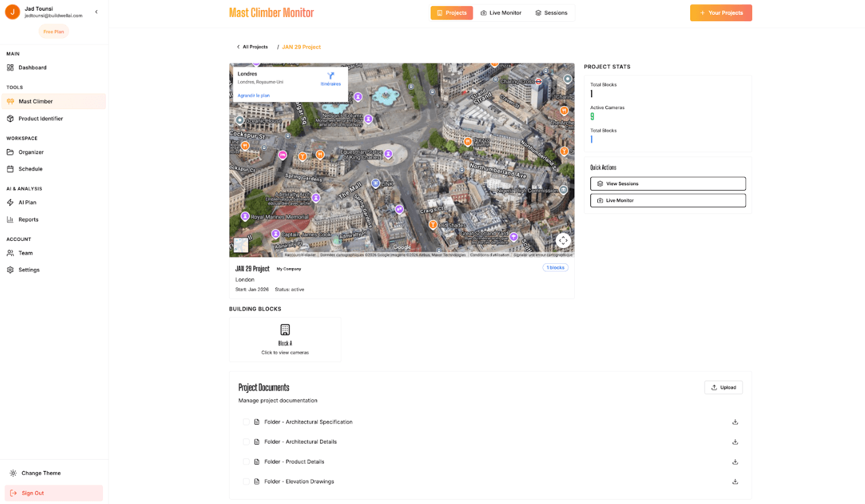Click Conditions d'utilisation map link

[489, 254]
